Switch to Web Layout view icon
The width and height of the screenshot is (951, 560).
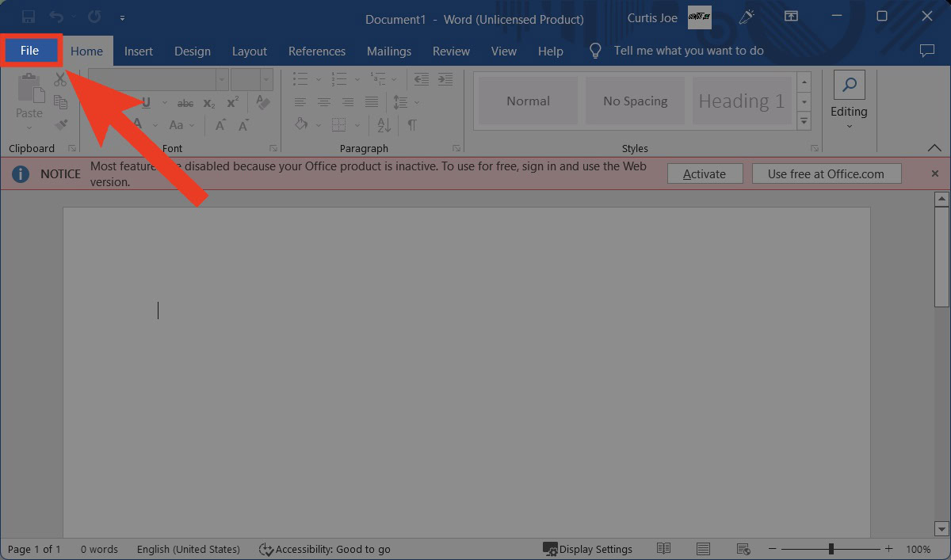743,549
